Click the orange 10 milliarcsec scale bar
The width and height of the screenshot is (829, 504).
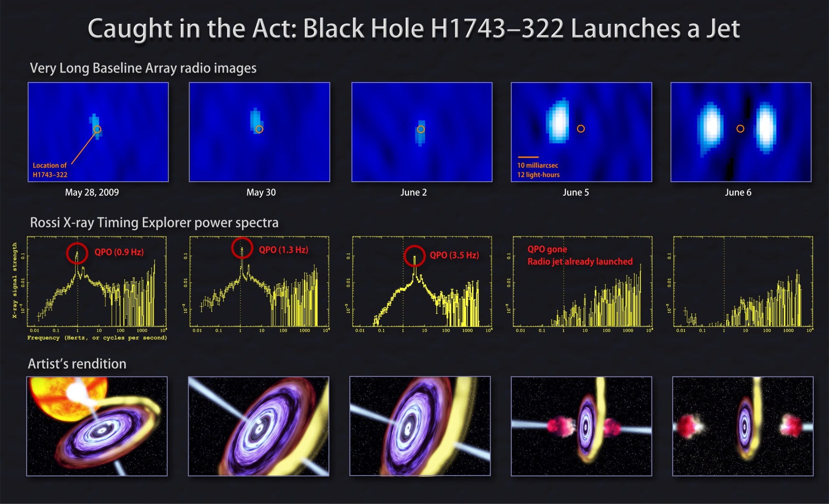(x=528, y=157)
